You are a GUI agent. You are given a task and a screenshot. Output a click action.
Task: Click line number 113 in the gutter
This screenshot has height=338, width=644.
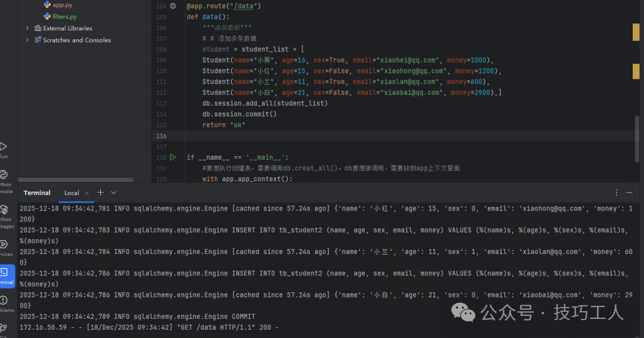162,104
